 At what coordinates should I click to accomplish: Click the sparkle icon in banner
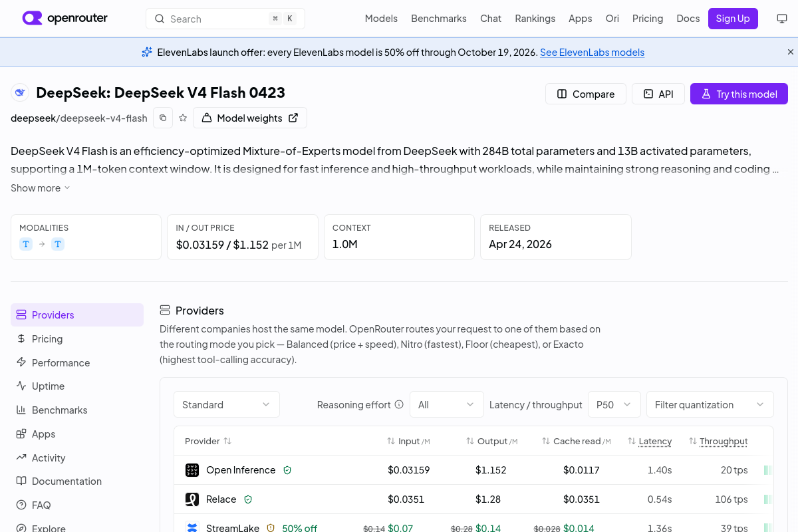[x=147, y=52]
